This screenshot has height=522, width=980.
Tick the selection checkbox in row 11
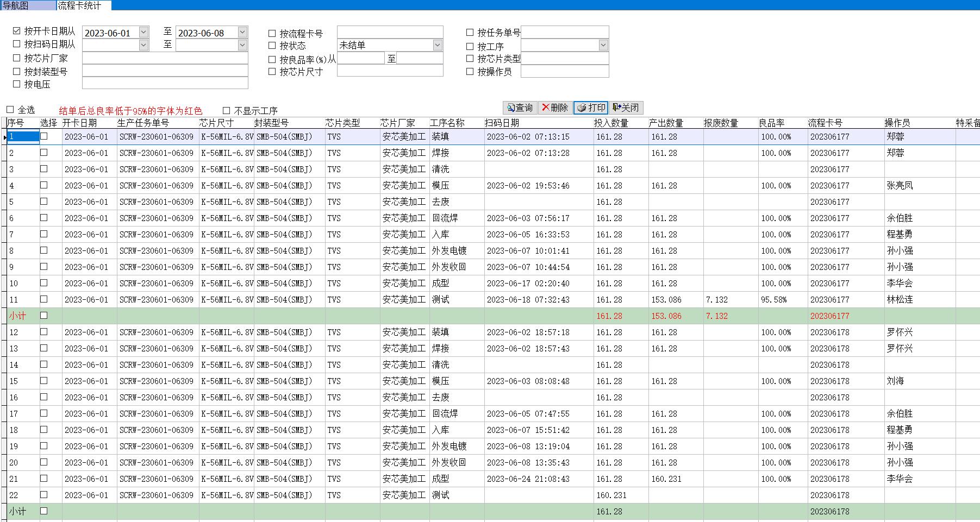44,299
